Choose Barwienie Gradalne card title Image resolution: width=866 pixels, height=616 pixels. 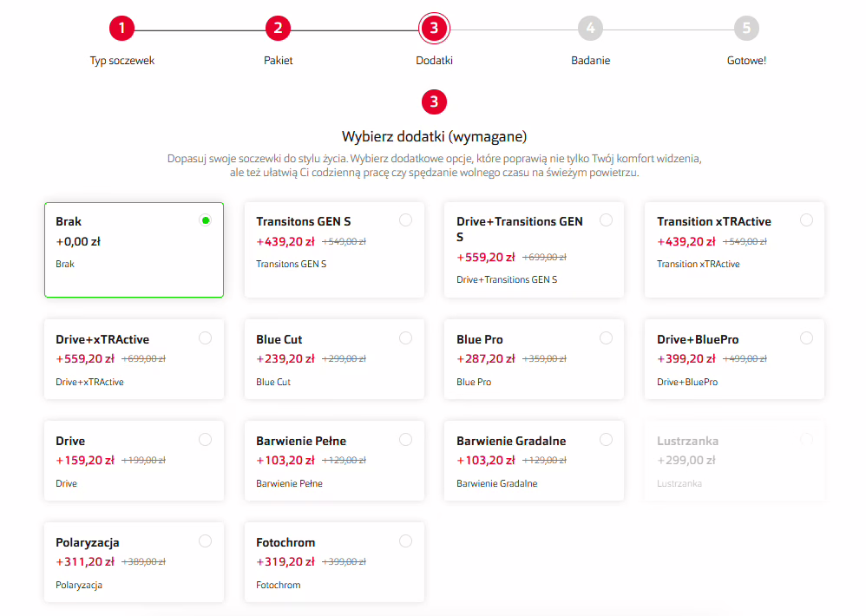pos(511,441)
